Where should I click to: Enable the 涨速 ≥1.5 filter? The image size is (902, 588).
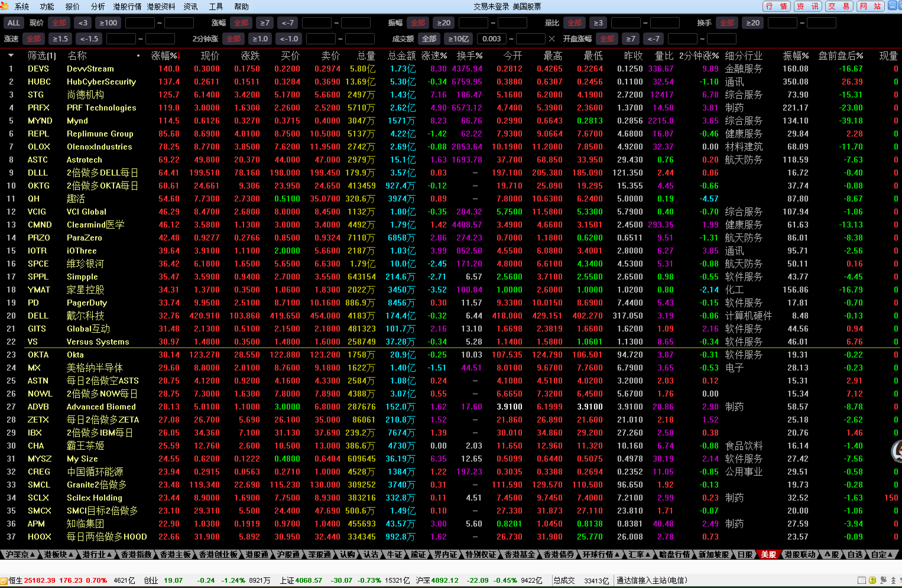pyautogui.click(x=60, y=39)
